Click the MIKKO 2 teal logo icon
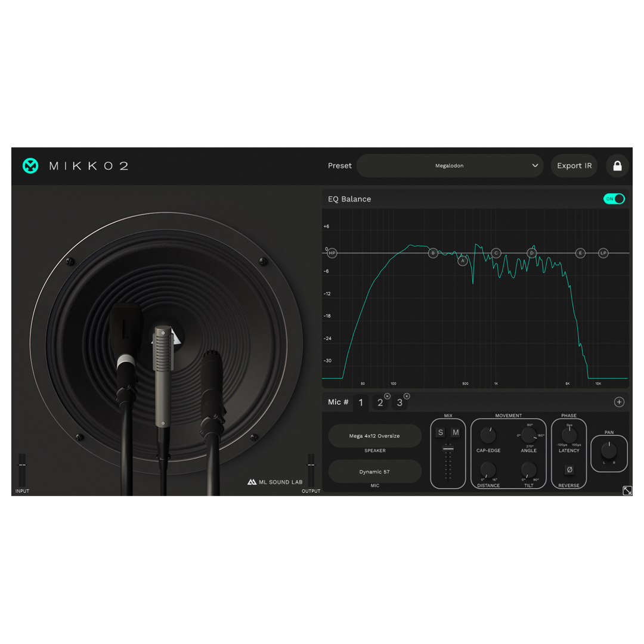644x644 pixels. (x=30, y=166)
